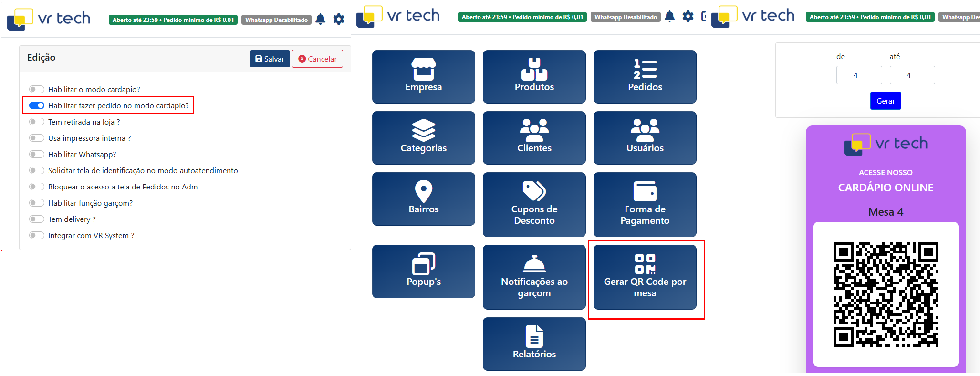
Task: Enable 'Bloquear o acesso a tela de Pedidos no Adm'
Action: coord(37,187)
